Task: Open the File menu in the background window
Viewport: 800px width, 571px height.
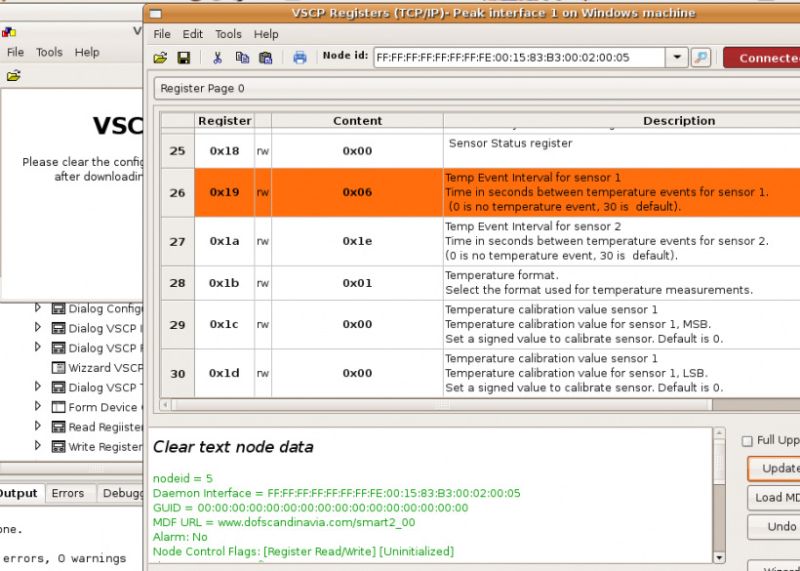Action: pos(15,52)
